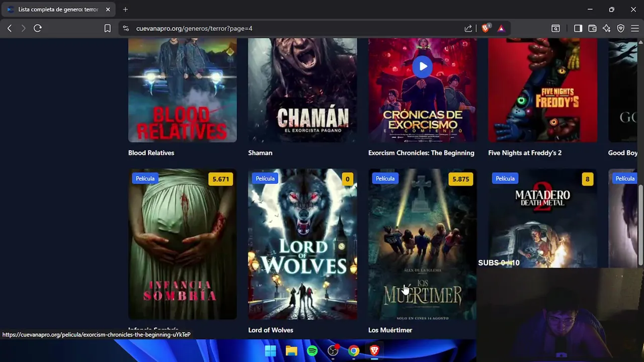This screenshot has height=362, width=644.
Task: Open the Brave VPN shield icon
Action: pos(621,29)
